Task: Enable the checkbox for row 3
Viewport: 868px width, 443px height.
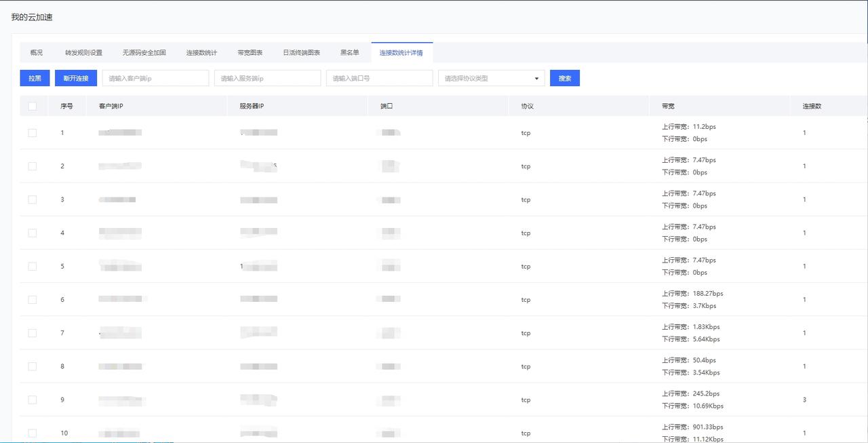Action: [x=33, y=199]
